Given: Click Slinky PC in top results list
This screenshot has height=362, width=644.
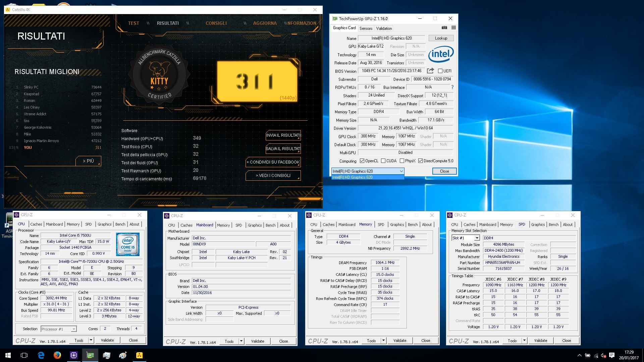Looking at the screenshot, I should point(31,87).
